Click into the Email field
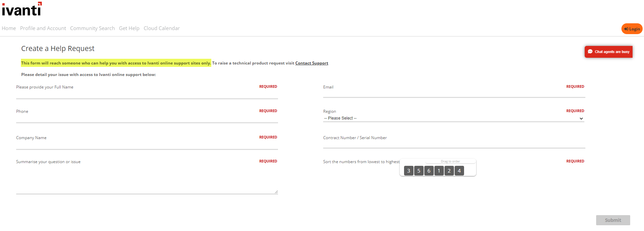644x231 pixels. point(454,93)
